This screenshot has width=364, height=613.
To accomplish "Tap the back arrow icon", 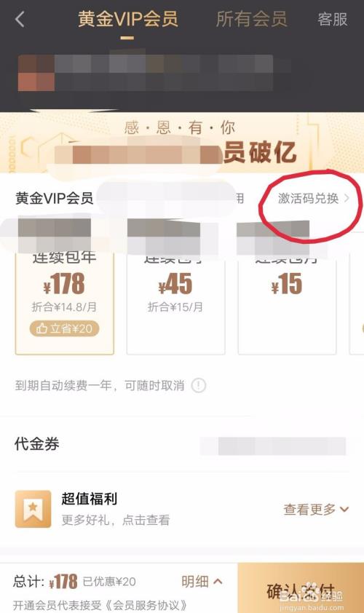I will (x=20, y=19).
